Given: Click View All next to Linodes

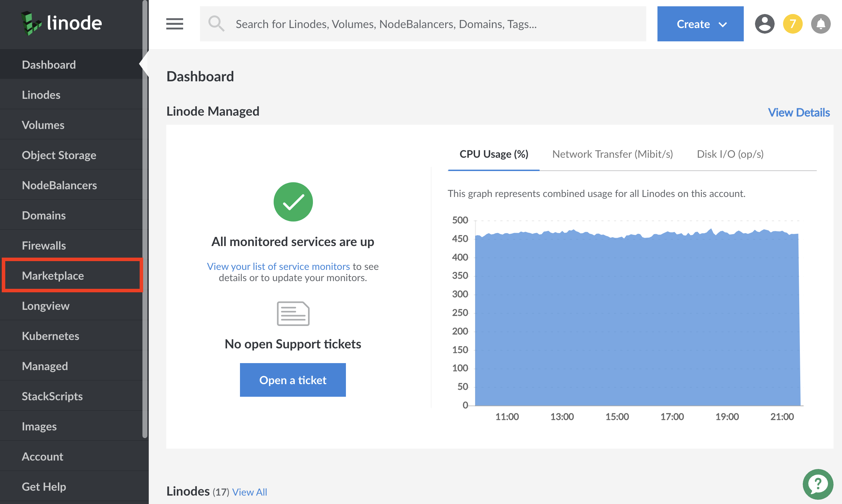Looking at the screenshot, I should [249, 492].
